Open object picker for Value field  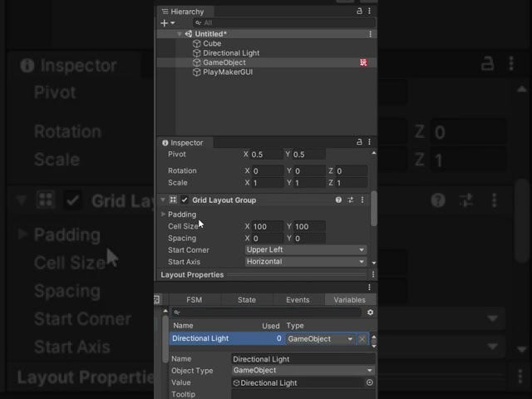(x=369, y=382)
